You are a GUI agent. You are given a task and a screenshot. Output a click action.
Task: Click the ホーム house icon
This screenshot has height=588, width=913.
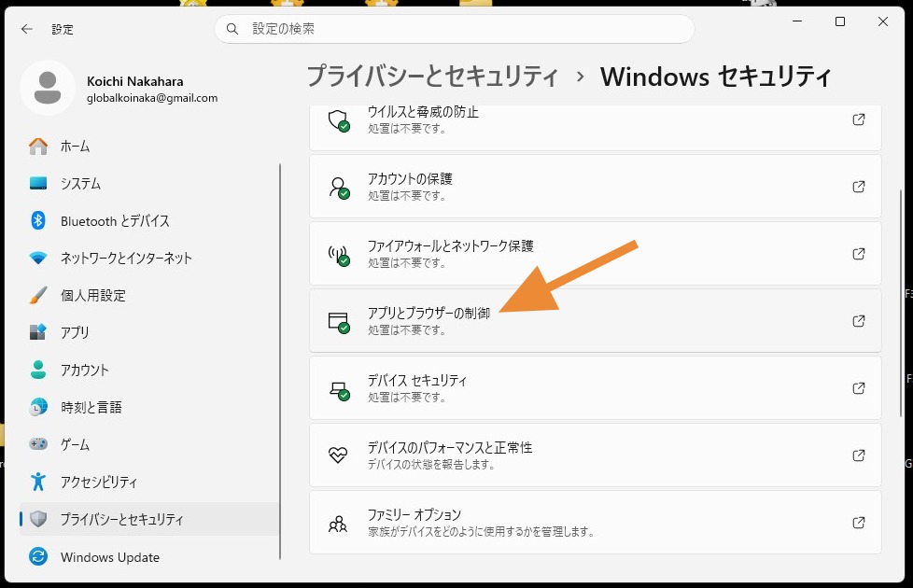pyautogui.click(x=38, y=147)
